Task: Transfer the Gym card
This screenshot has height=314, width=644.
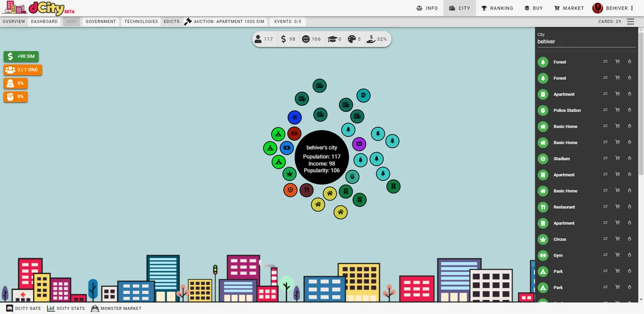Action: click(x=605, y=255)
